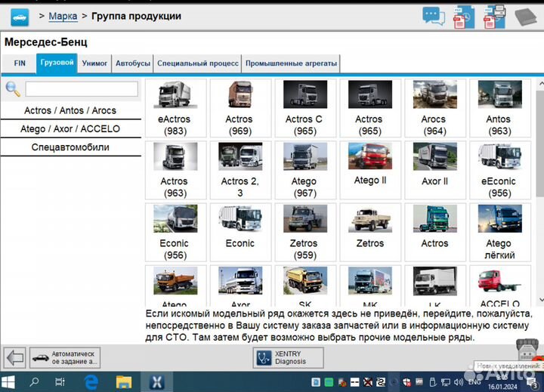Image resolution: width=544 pixels, height=392 pixels.
Task: Click the ENG language indicator
Action: click(474, 382)
